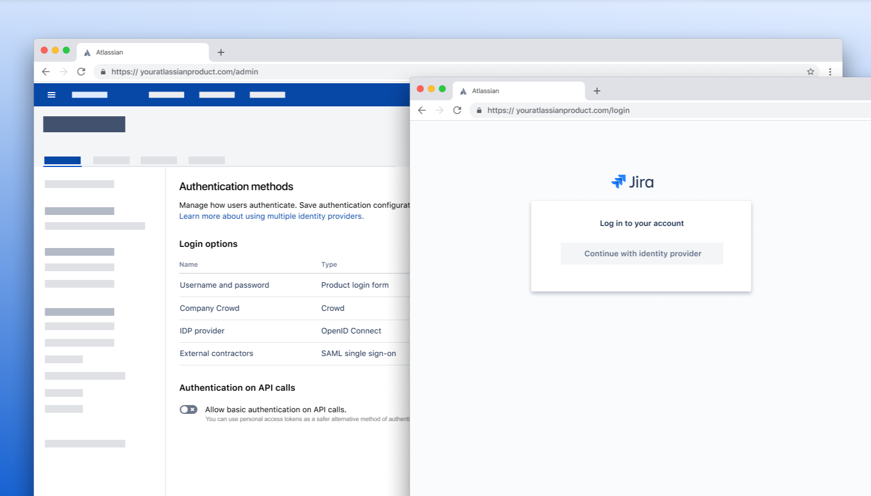
Task: Go forward in the login browser window
Action: click(x=439, y=111)
